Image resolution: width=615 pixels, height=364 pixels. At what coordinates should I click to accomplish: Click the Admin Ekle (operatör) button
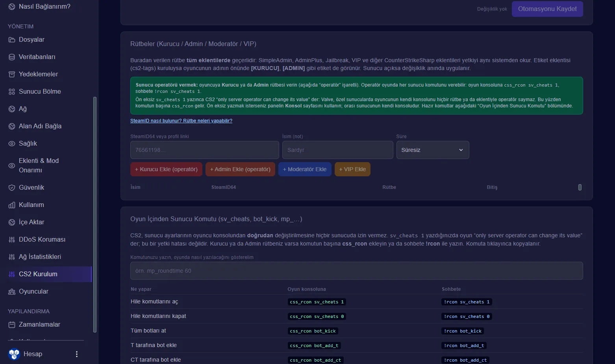240,169
